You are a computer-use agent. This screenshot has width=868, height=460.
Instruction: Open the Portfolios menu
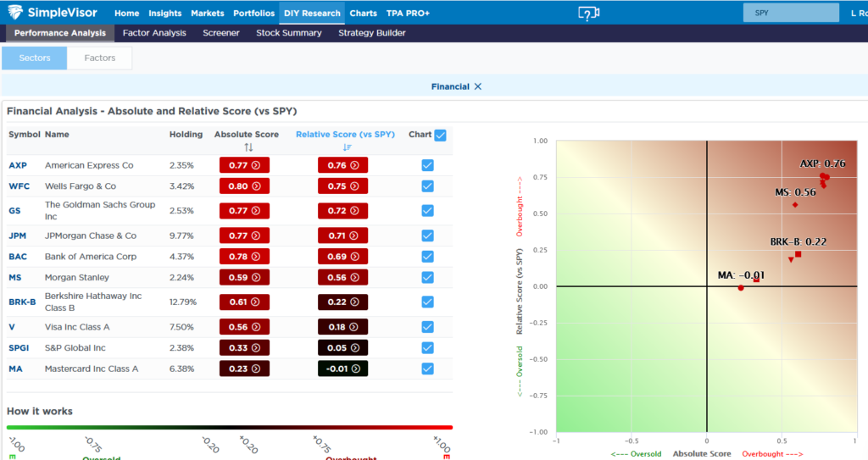tap(254, 14)
